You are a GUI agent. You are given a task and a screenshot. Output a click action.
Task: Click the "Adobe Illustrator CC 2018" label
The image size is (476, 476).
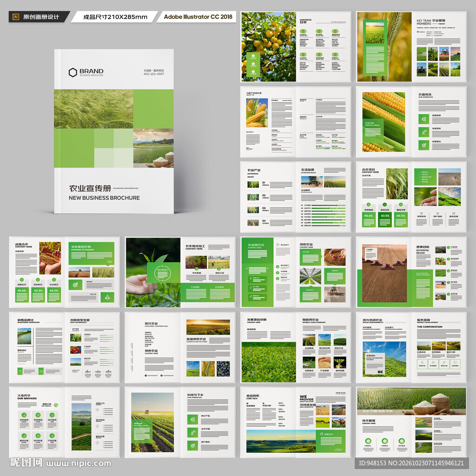pyautogui.click(x=198, y=17)
